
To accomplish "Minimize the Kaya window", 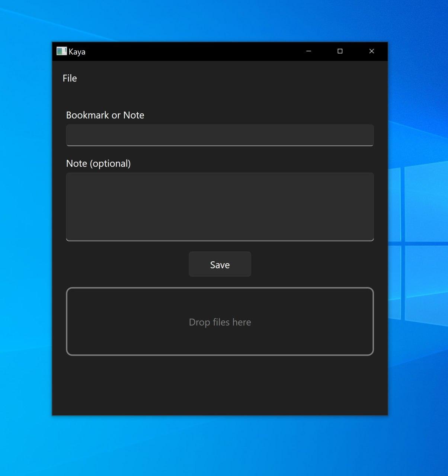I will [308, 51].
